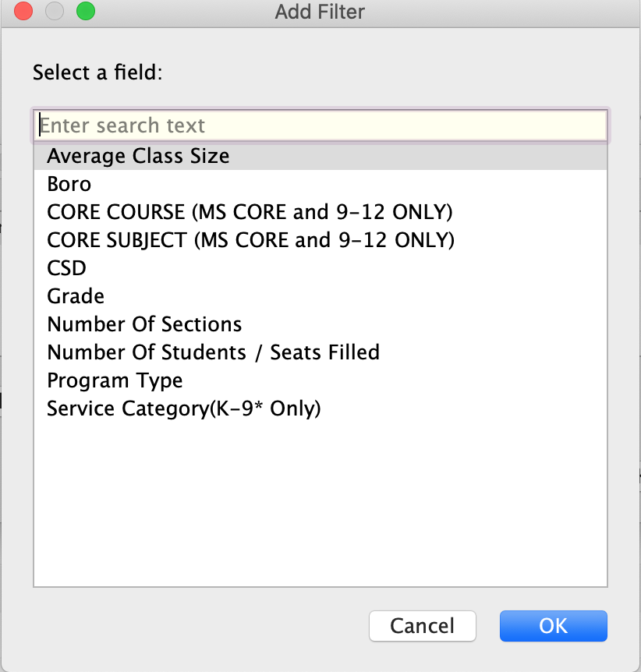Screen dimensions: 641x672
Task: Select the CORE COURSE field entry
Action: 250,212
